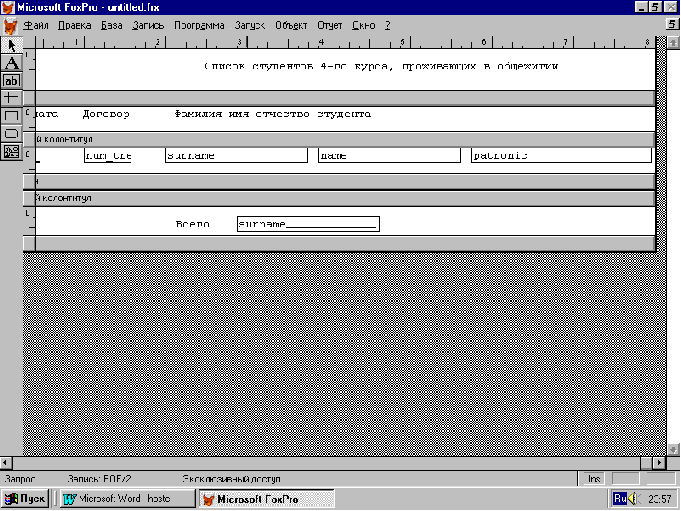Open the Запуск menu
Viewport: 681px width, 511px height.
click(x=250, y=26)
